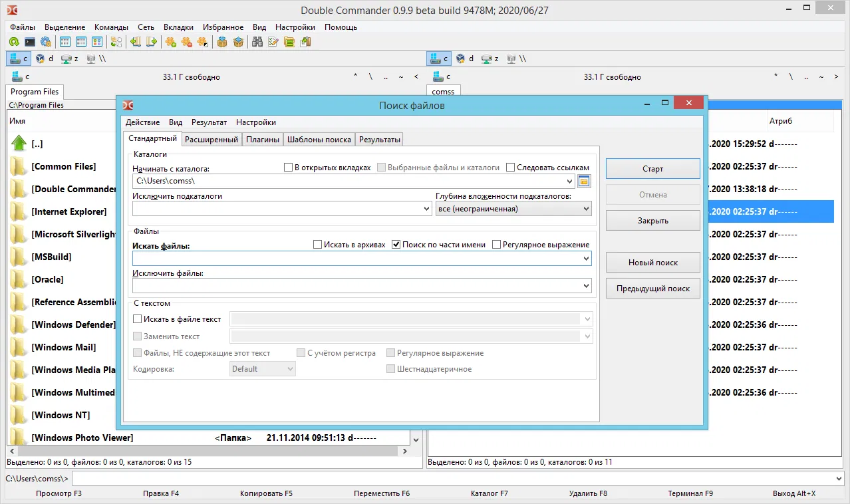Open multi-rename tool icon

click(x=273, y=42)
